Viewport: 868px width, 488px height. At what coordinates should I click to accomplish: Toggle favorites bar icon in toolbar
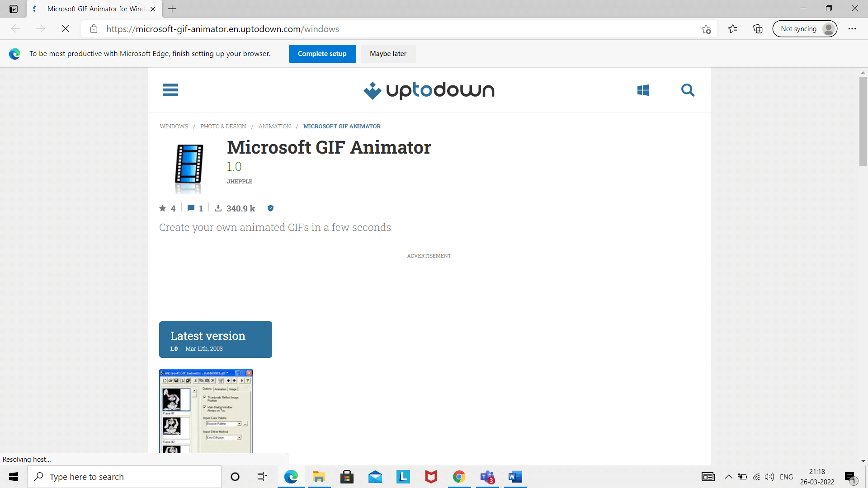pos(732,28)
